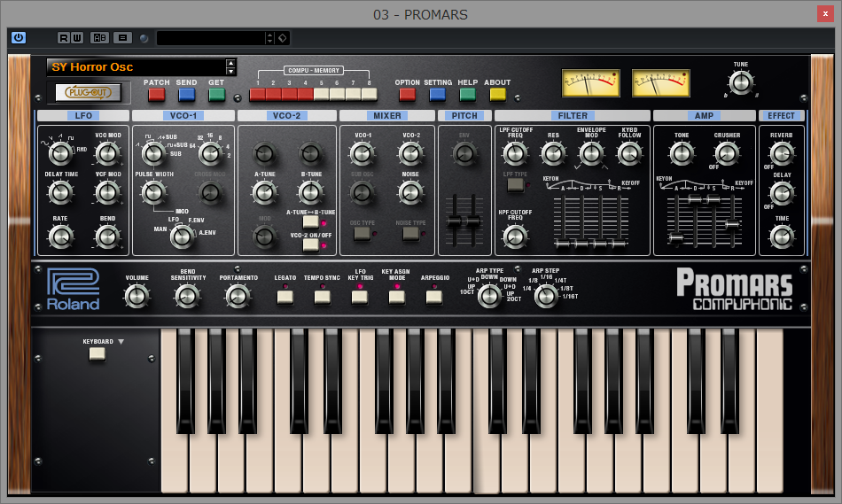Click the filter envelope attack slider
The image size is (842, 504).
pos(563,244)
